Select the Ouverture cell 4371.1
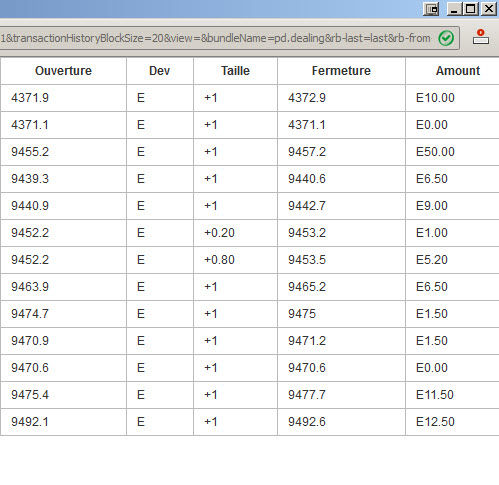 tap(30, 125)
